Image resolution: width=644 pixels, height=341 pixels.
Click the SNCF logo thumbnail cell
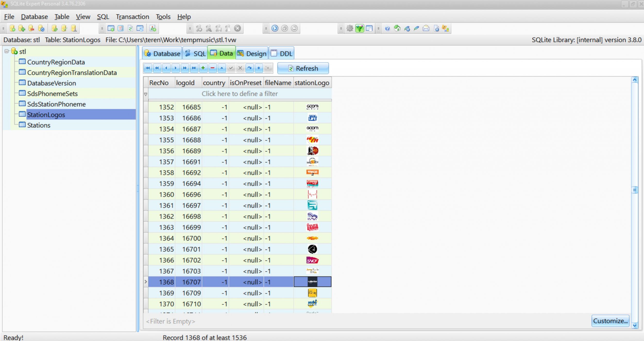312,260
